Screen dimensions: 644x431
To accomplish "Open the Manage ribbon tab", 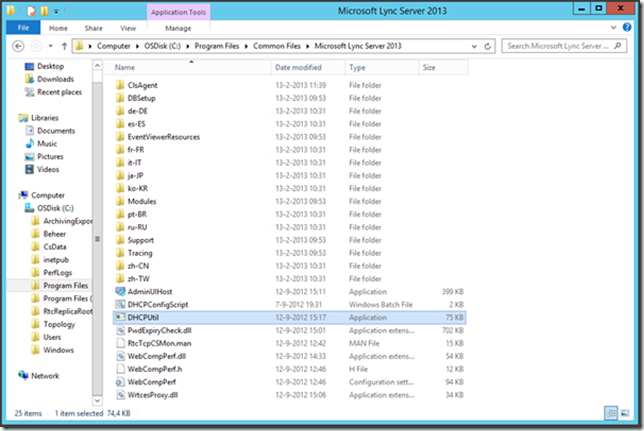I will point(178,28).
